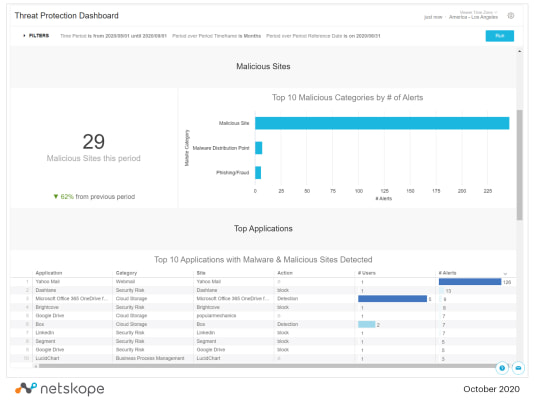Click the horizontal table scrollbar
This screenshot has width=534, height=402.
pos(267,366)
